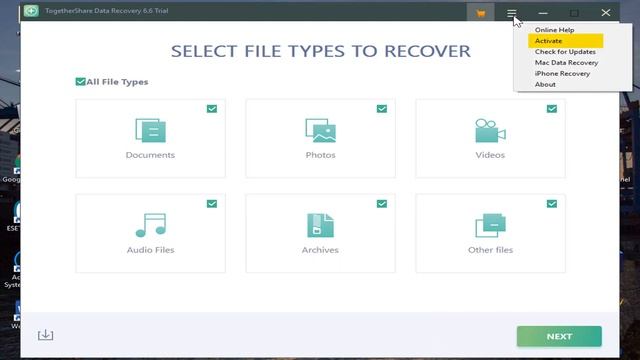Click the Audio Files label text

click(x=151, y=250)
